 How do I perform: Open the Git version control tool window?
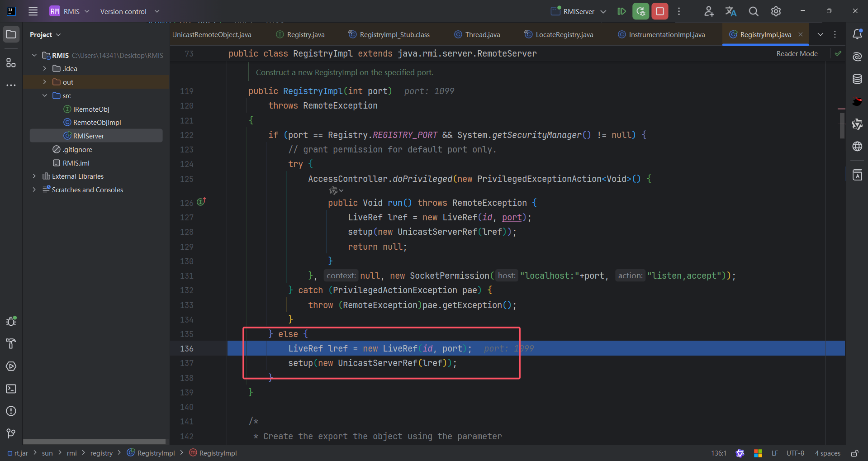pyautogui.click(x=11, y=434)
